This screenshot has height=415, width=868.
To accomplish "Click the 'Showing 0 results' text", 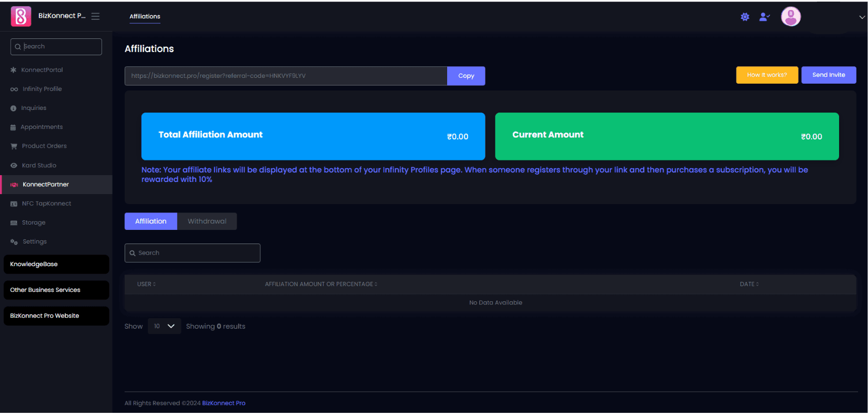I will point(216,327).
